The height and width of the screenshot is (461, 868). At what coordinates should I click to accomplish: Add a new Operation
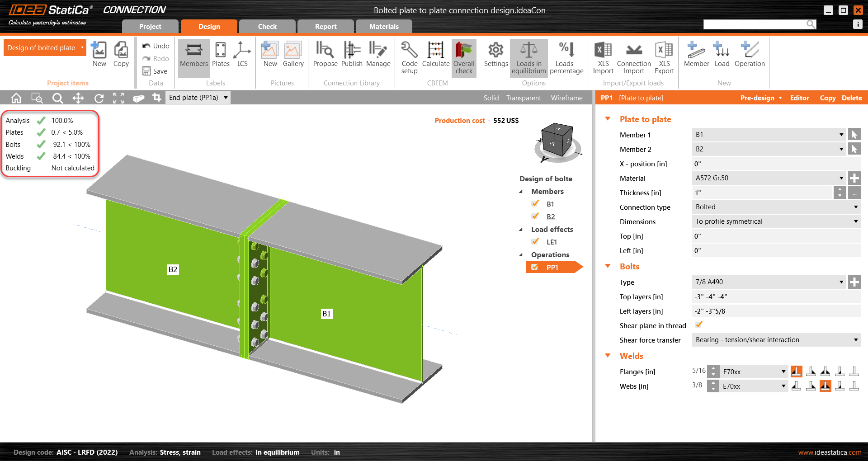tap(749, 56)
